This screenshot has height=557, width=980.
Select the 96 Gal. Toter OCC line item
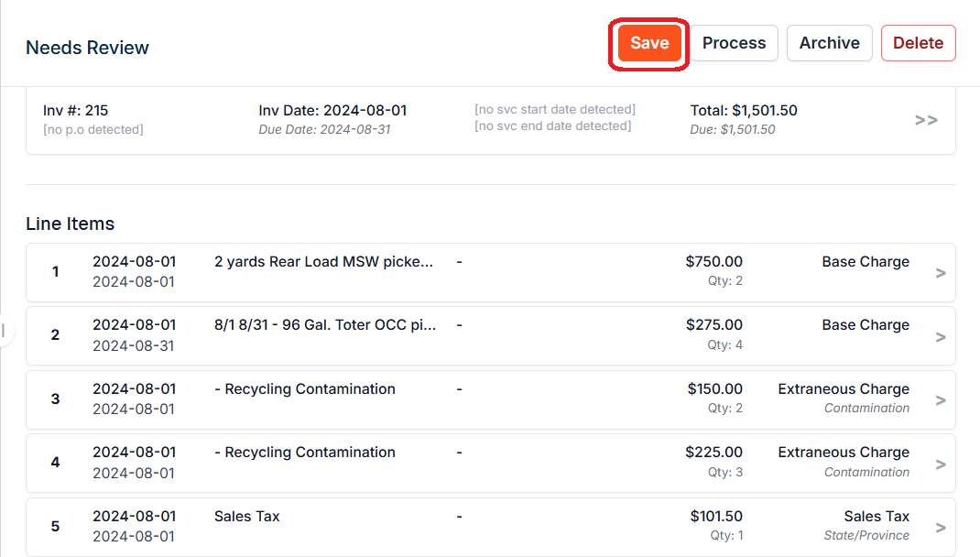[x=325, y=325]
